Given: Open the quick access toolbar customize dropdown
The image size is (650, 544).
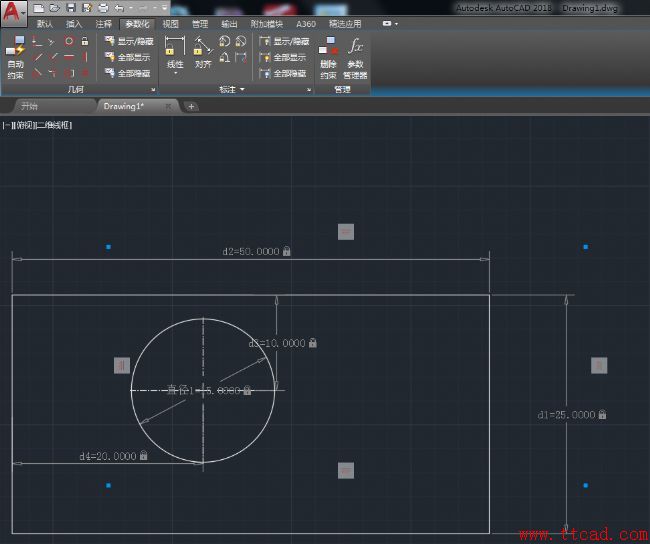Looking at the screenshot, I should [165, 7].
